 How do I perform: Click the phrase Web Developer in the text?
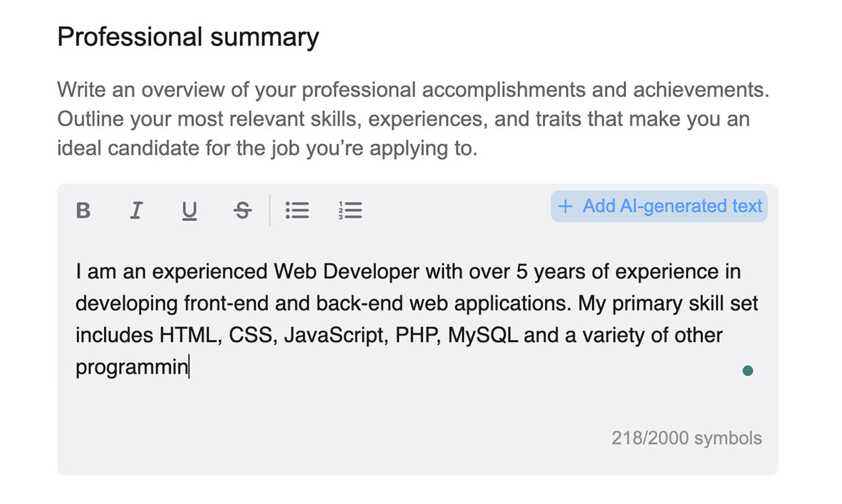pos(346,272)
